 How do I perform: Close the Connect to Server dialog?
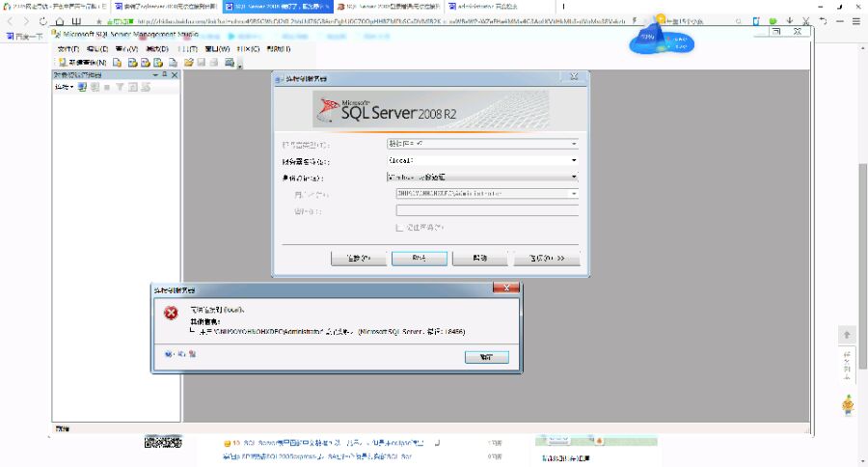tap(574, 77)
